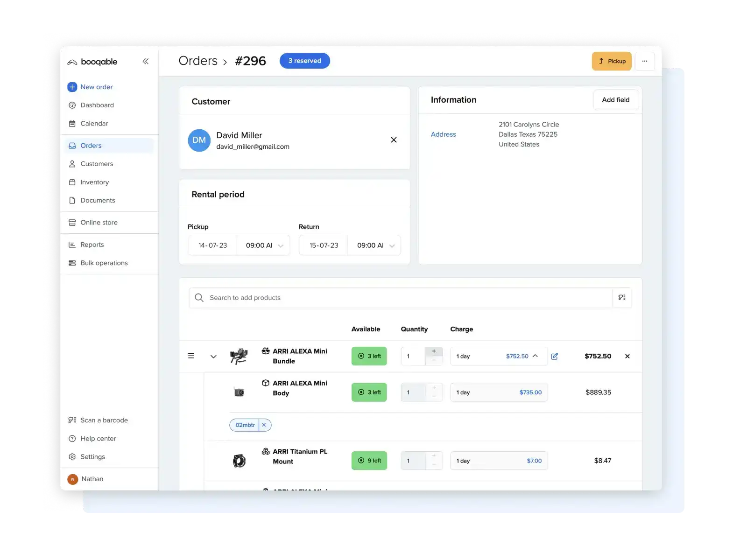Collapse the ARRI ALEXA Mini Bundle row
The image size is (747, 560).
pyautogui.click(x=213, y=357)
